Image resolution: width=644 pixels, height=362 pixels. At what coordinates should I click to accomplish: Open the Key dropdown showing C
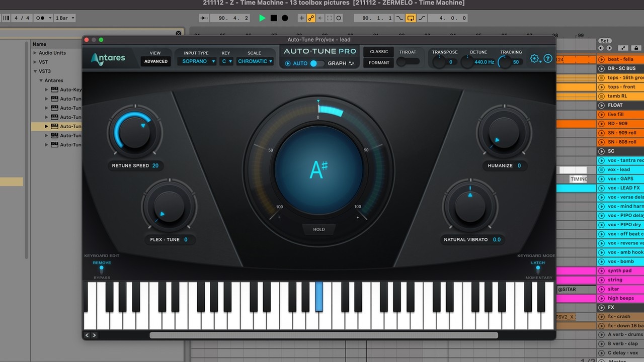click(x=226, y=61)
